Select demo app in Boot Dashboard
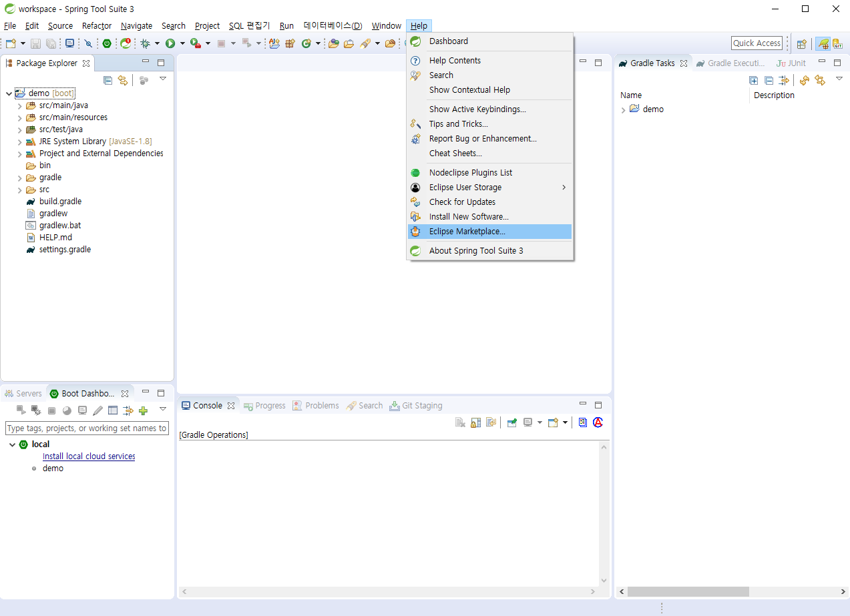The height and width of the screenshot is (616, 850). [53, 469]
